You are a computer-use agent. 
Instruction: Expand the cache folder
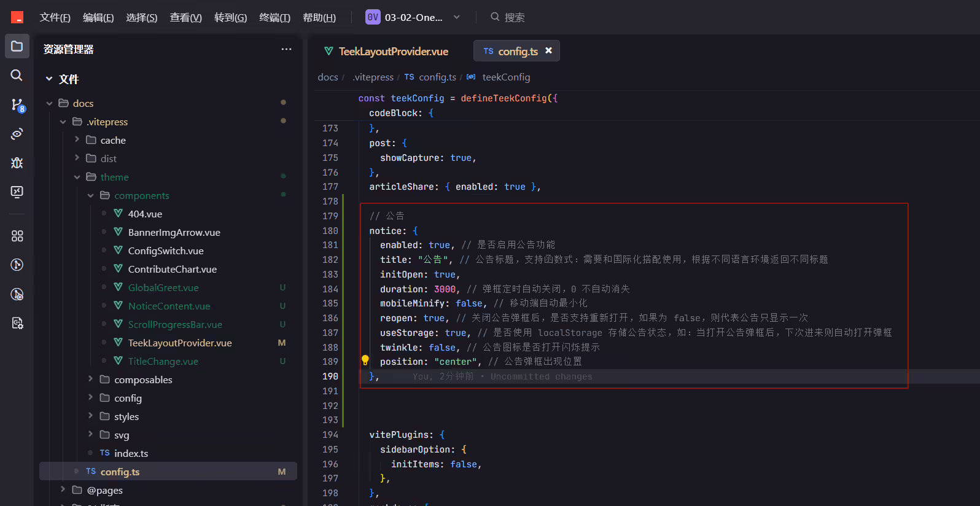coord(77,139)
